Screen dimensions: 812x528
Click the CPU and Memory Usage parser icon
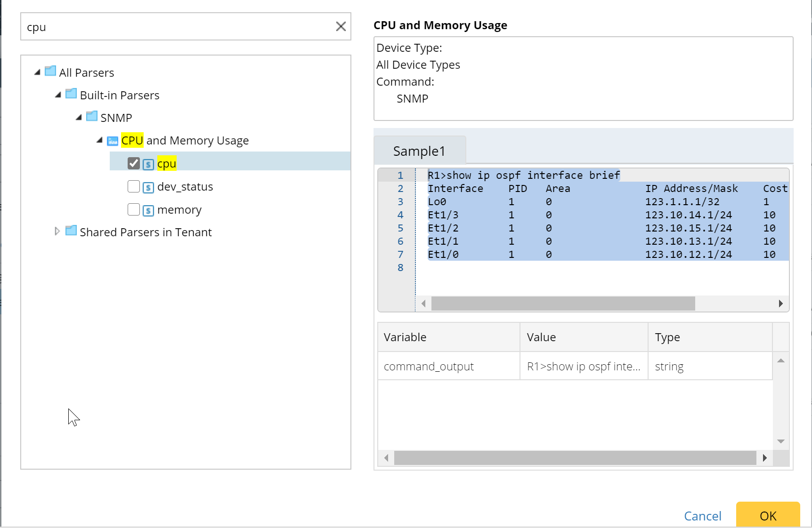click(x=113, y=141)
